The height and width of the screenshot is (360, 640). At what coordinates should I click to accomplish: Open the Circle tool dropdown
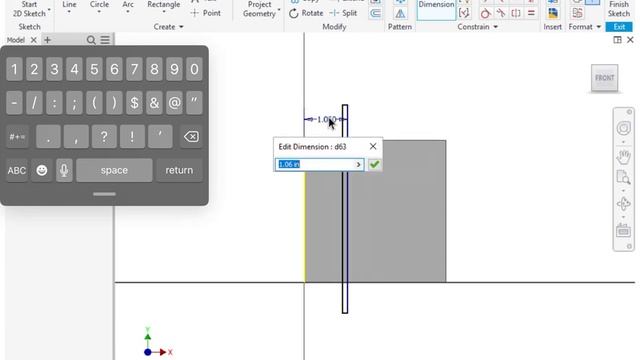[99, 12]
